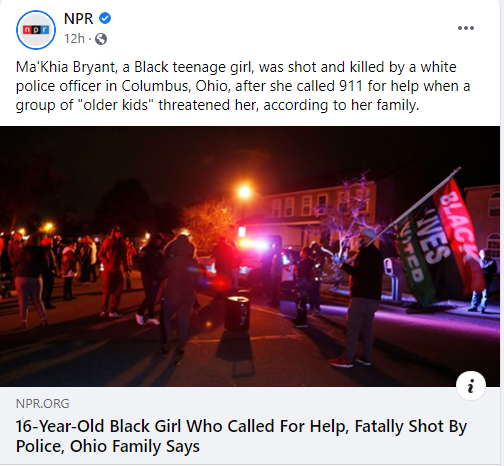
Task: Click the NPR.ORG source domain label
Action: 43,404
